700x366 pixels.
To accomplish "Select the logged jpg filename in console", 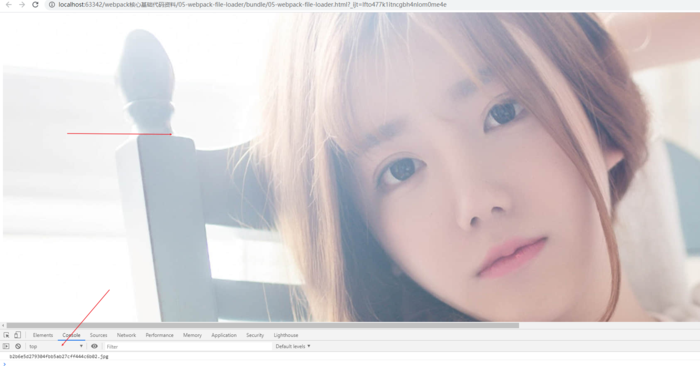I will point(58,357).
